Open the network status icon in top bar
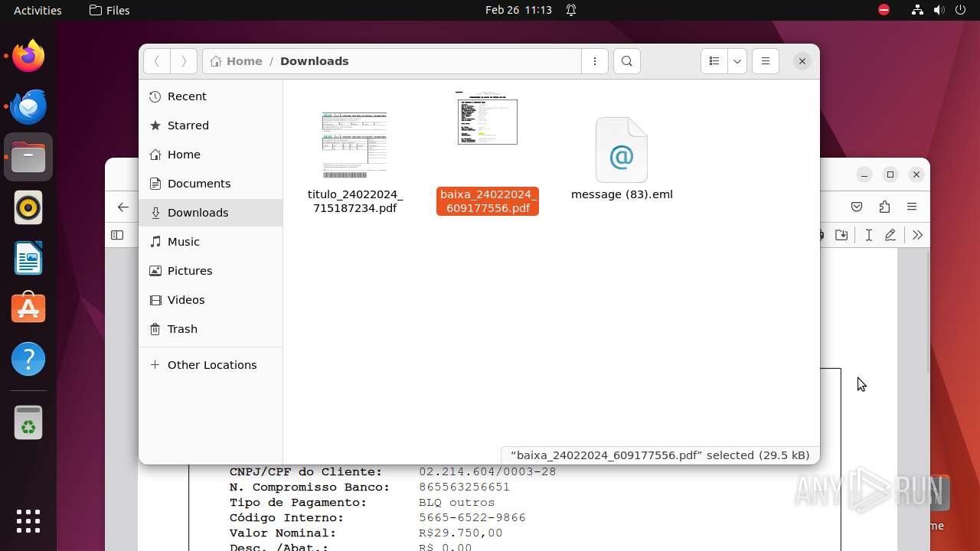 (x=917, y=10)
